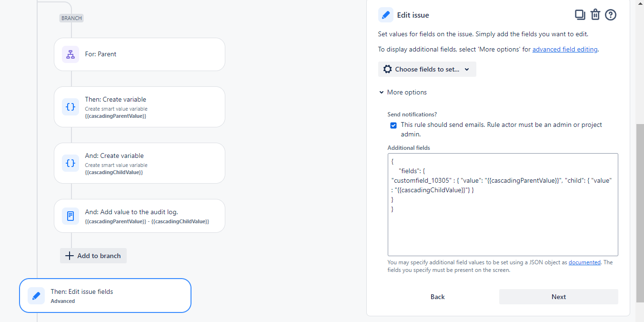This screenshot has height=322, width=644.
Task: Open the advanced field editing link
Action: [x=564, y=49]
